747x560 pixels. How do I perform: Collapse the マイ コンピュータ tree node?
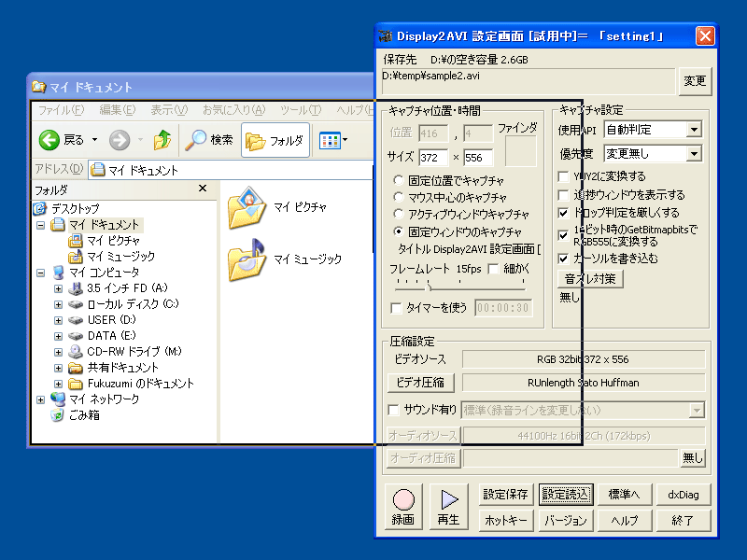(x=41, y=273)
